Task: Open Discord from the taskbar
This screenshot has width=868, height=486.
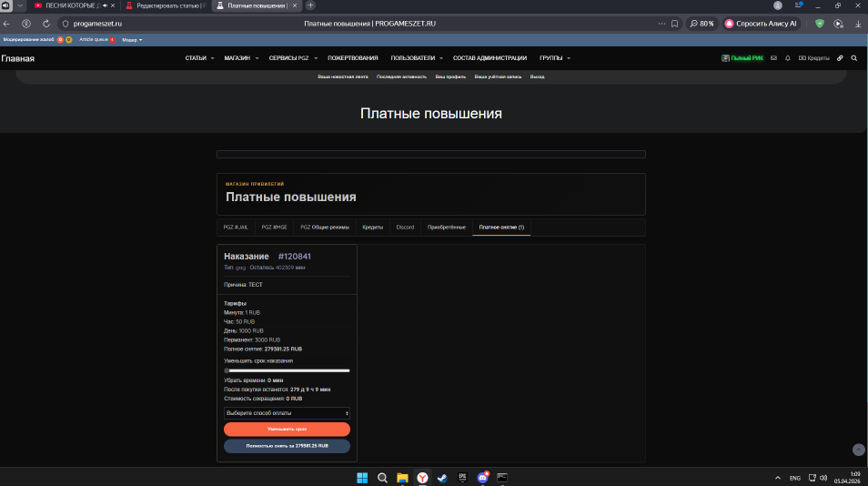Action: 483,477
